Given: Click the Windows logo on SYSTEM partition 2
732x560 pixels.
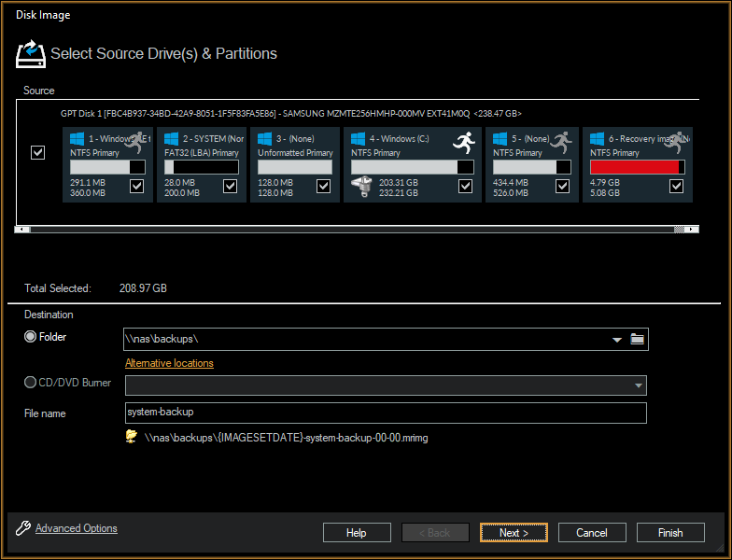Looking at the screenshot, I should tap(171, 139).
